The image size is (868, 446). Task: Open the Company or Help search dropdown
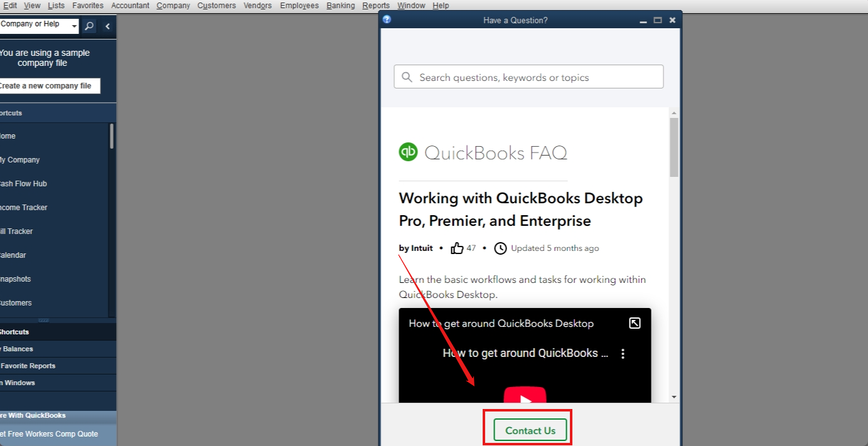[75, 26]
